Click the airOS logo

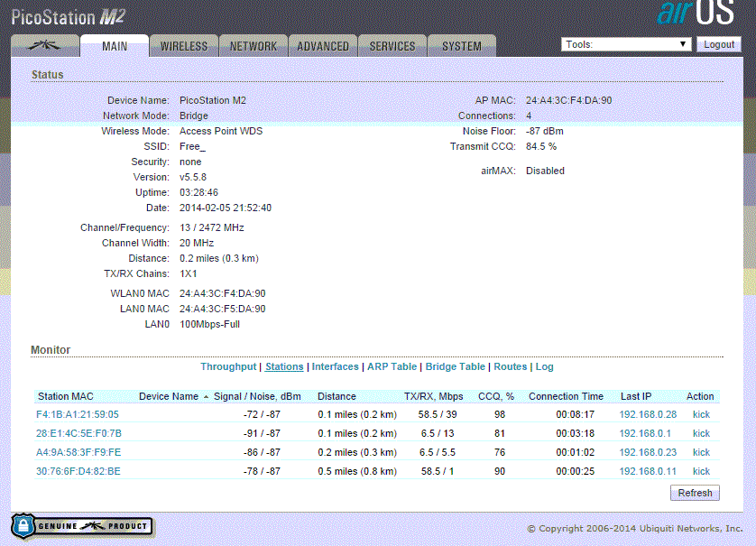pos(696,13)
